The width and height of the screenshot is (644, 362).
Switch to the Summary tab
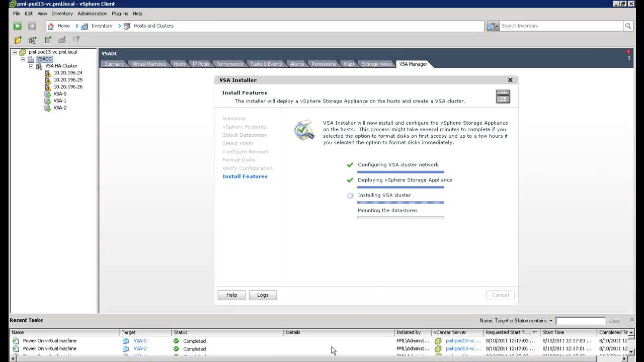pyautogui.click(x=114, y=64)
